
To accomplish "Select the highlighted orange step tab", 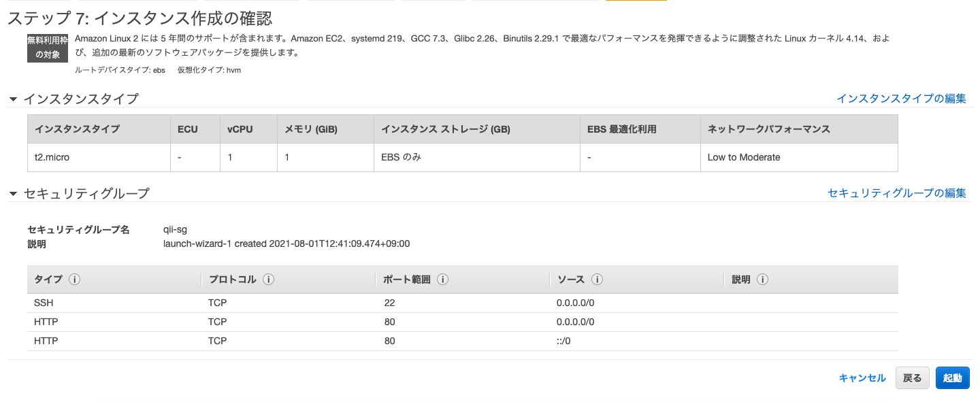I will [x=636, y=2].
